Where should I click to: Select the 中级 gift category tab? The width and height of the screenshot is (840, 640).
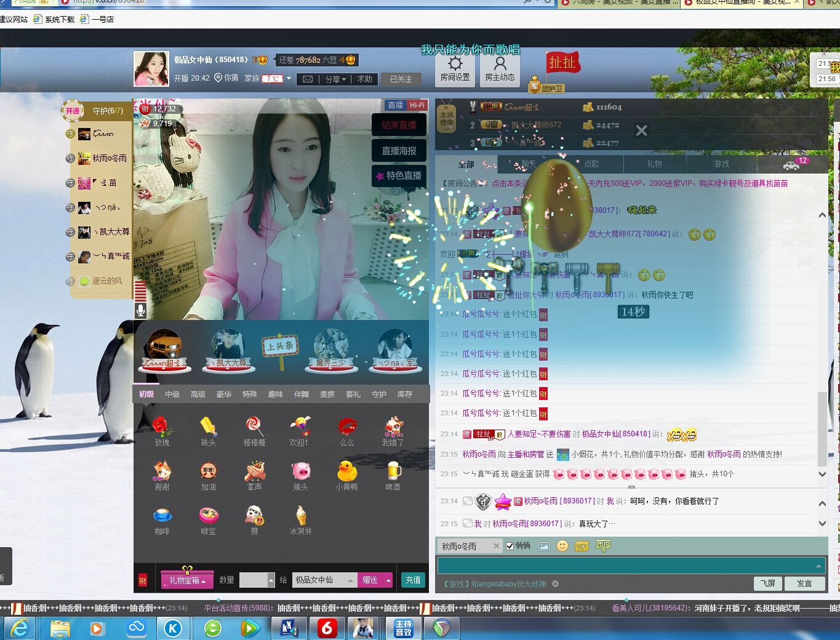(172, 394)
